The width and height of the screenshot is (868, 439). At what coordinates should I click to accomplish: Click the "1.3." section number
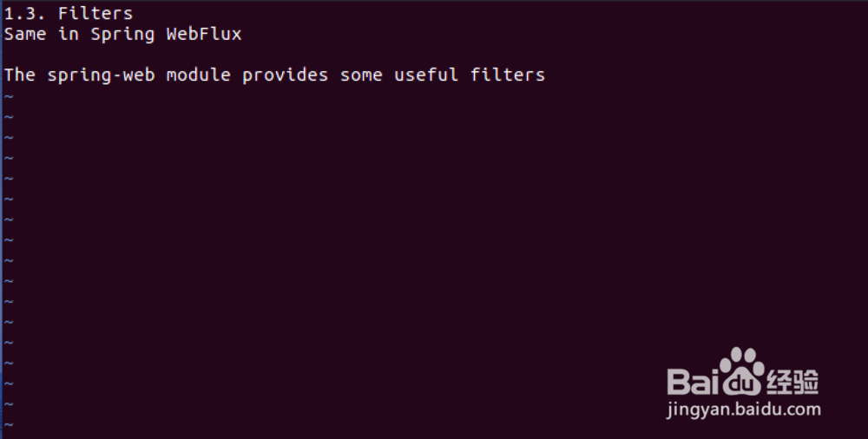(25, 14)
